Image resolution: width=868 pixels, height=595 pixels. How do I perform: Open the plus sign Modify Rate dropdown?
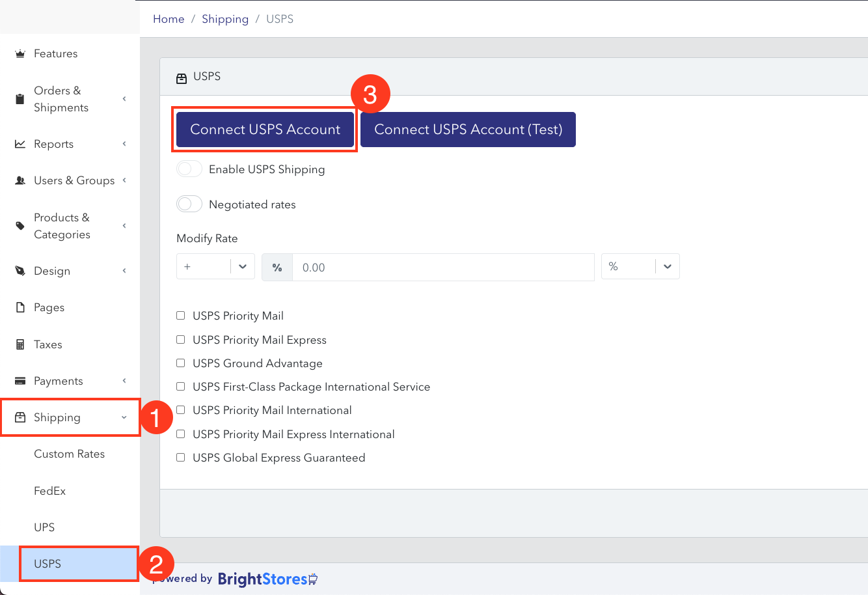pos(215,267)
